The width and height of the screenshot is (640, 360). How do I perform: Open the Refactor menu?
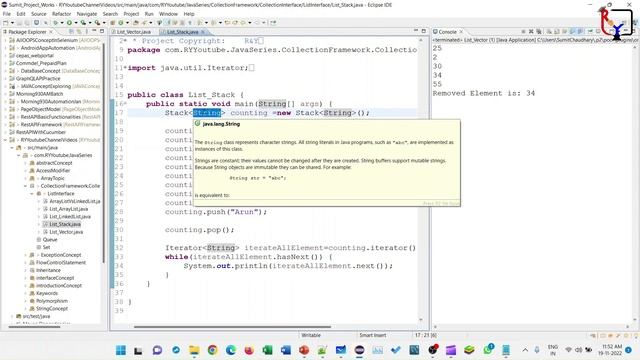coord(62,14)
